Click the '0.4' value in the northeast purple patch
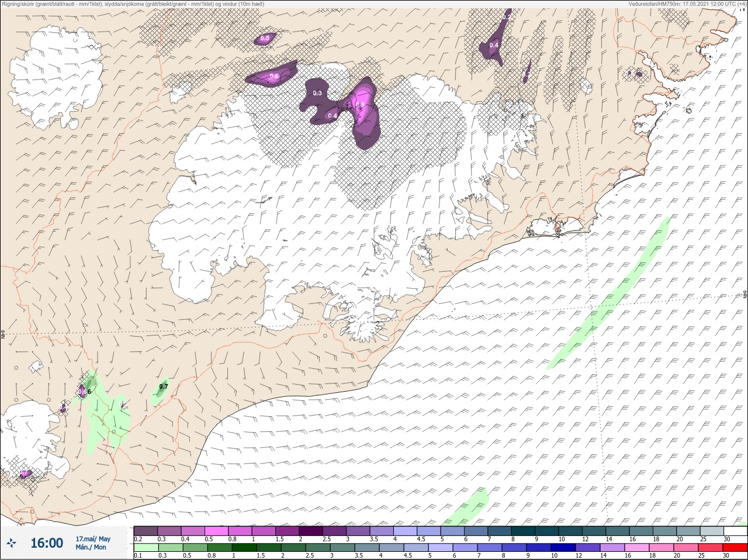748x560 pixels. 494,45
